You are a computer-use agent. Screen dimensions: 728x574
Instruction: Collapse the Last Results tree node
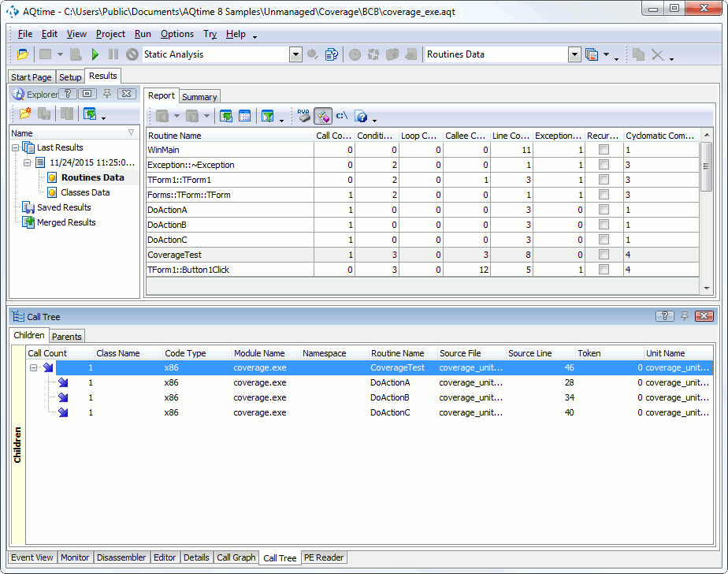pos(17,148)
